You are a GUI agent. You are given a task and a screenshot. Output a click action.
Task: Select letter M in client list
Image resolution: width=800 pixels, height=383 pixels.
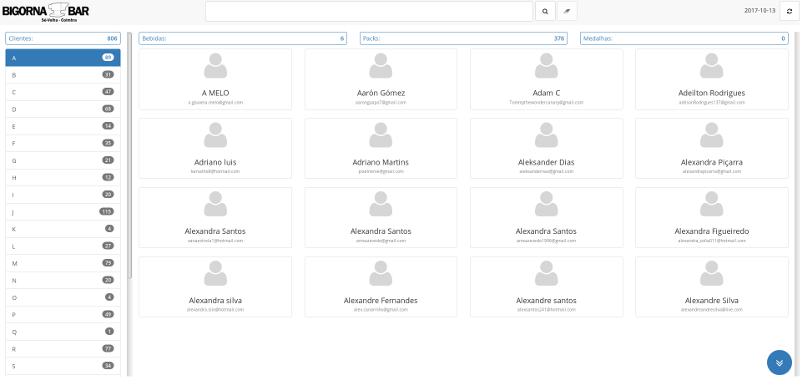63,263
